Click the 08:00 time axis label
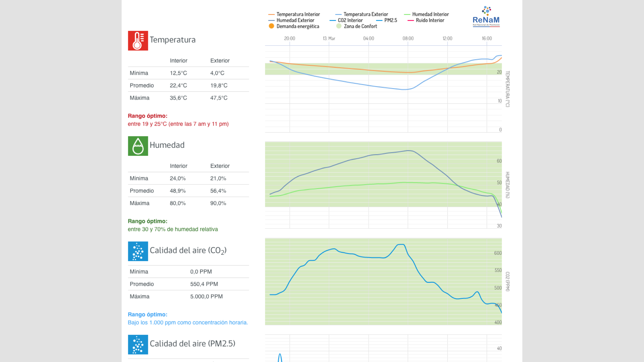The height and width of the screenshot is (362, 644). [408, 39]
